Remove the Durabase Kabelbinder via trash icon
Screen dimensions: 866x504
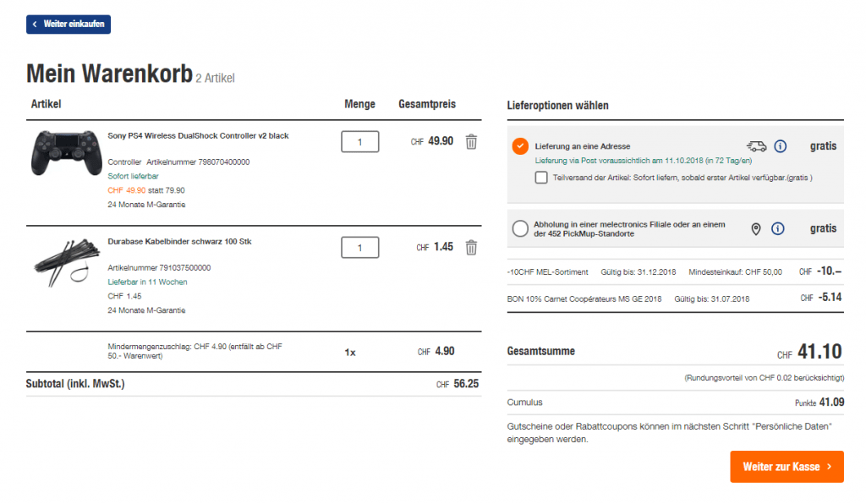pos(472,248)
